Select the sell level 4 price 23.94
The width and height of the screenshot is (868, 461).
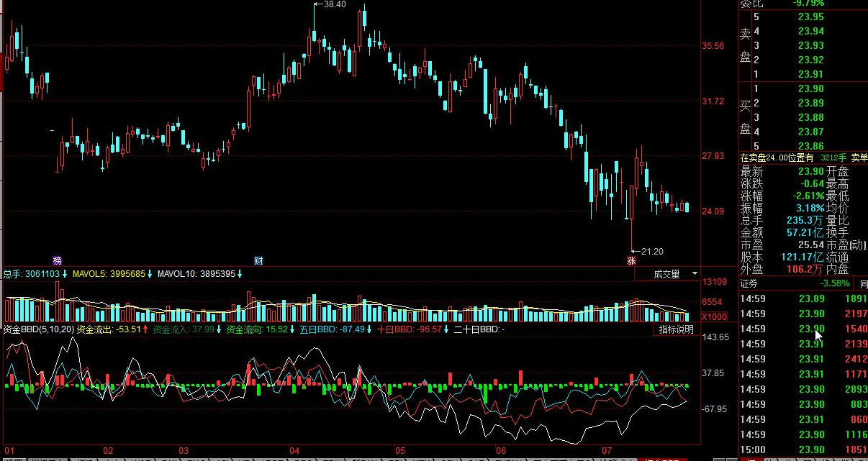[810, 32]
